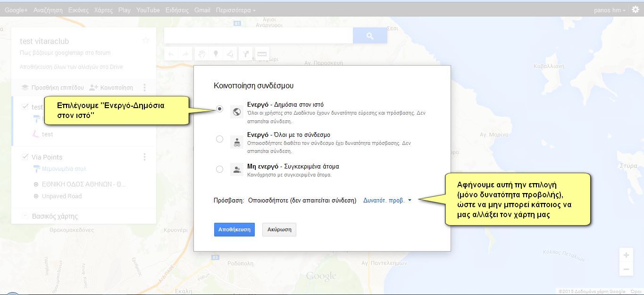
Task: Click the specific people icon option
Action: tap(237, 170)
